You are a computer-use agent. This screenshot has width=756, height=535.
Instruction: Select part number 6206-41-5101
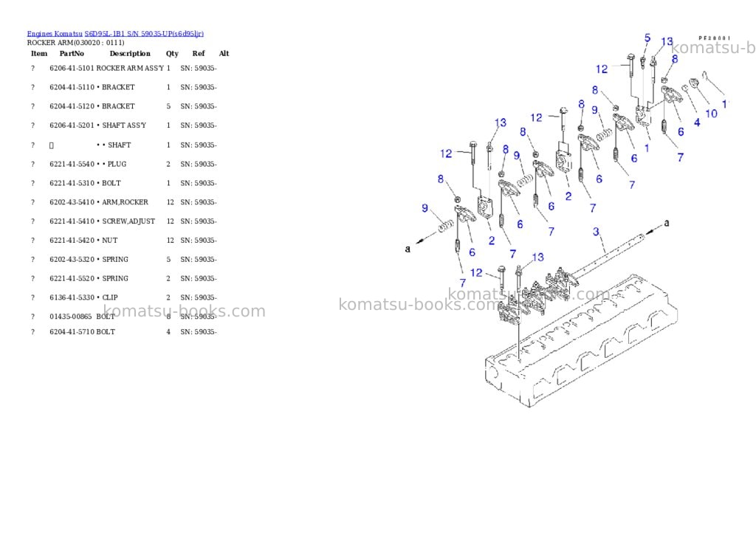click(x=72, y=69)
